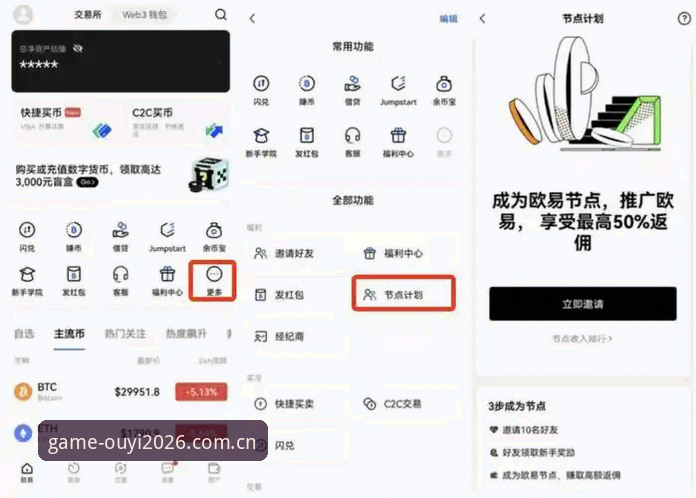
Task: Open the profile avatar on home screen
Action: click(x=23, y=15)
